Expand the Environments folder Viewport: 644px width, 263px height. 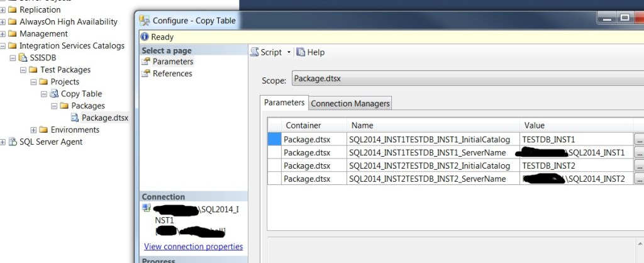33,130
